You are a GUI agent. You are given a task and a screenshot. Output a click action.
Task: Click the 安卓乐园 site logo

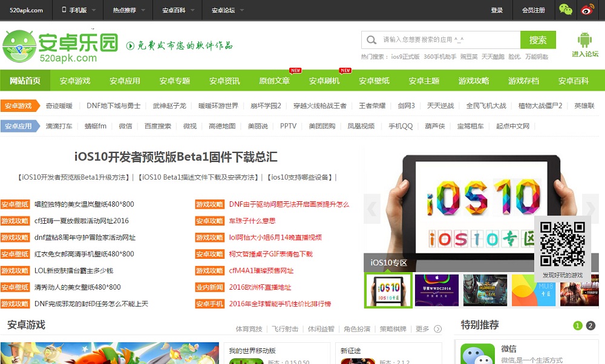tap(60, 47)
